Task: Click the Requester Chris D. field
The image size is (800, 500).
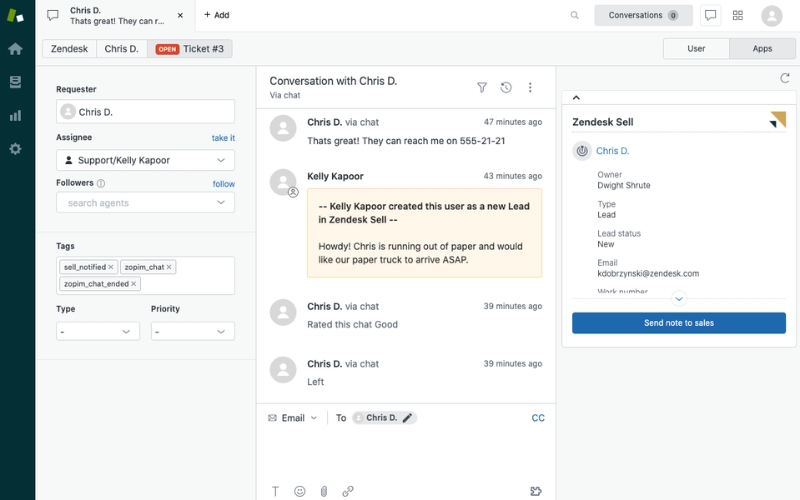Action: tap(145, 111)
